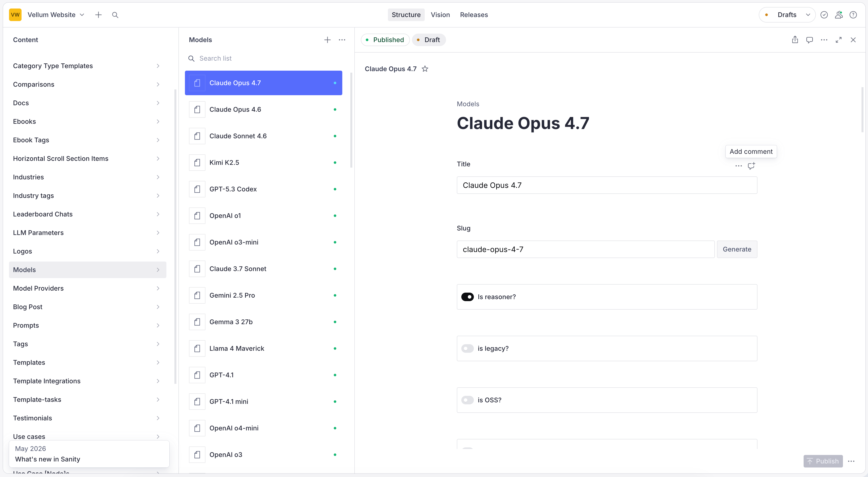Click the document icon for Gemini 2.5 Pro
Viewport: 868px width, 477px height.
[197, 295]
